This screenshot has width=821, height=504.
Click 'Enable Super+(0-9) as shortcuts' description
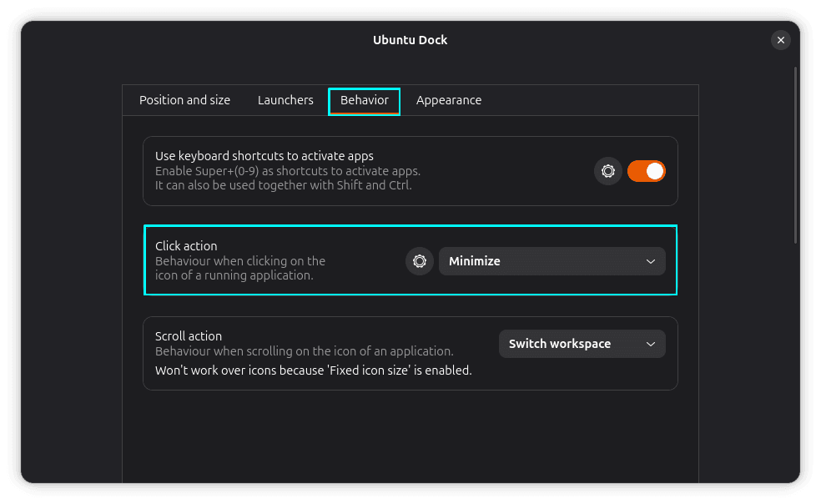(x=288, y=171)
